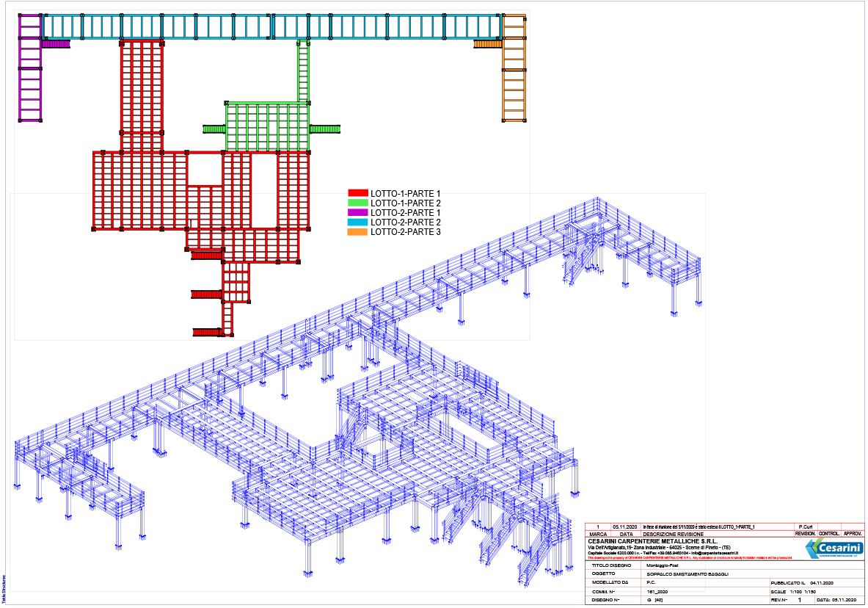Select the 'LOTTO-1-PARTE 1' legend label

click(406, 194)
